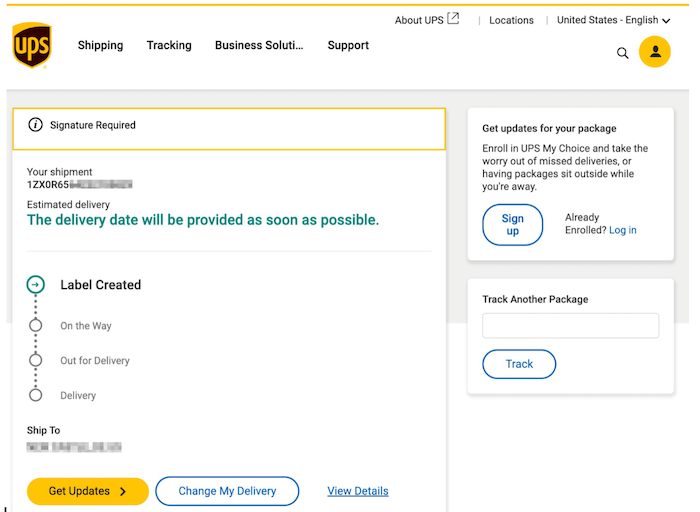Open the Tracking menu
This screenshot has height=512, width=700.
169,45
